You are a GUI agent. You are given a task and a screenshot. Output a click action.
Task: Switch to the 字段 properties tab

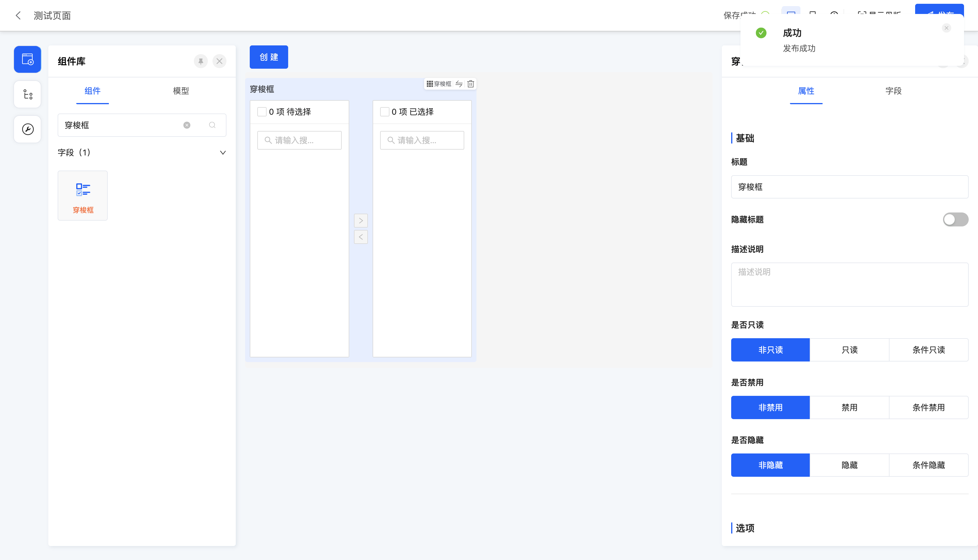coord(893,91)
